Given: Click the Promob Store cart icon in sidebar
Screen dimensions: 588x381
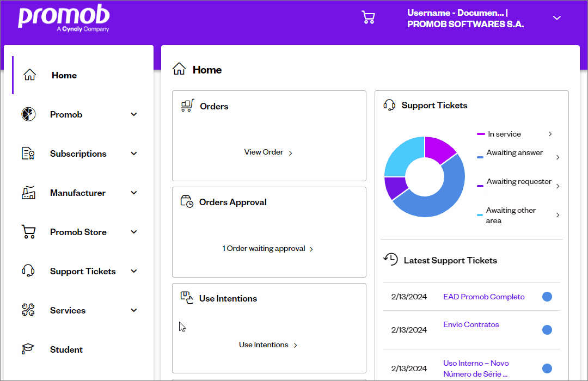Looking at the screenshot, I should [x=28, y=232].
